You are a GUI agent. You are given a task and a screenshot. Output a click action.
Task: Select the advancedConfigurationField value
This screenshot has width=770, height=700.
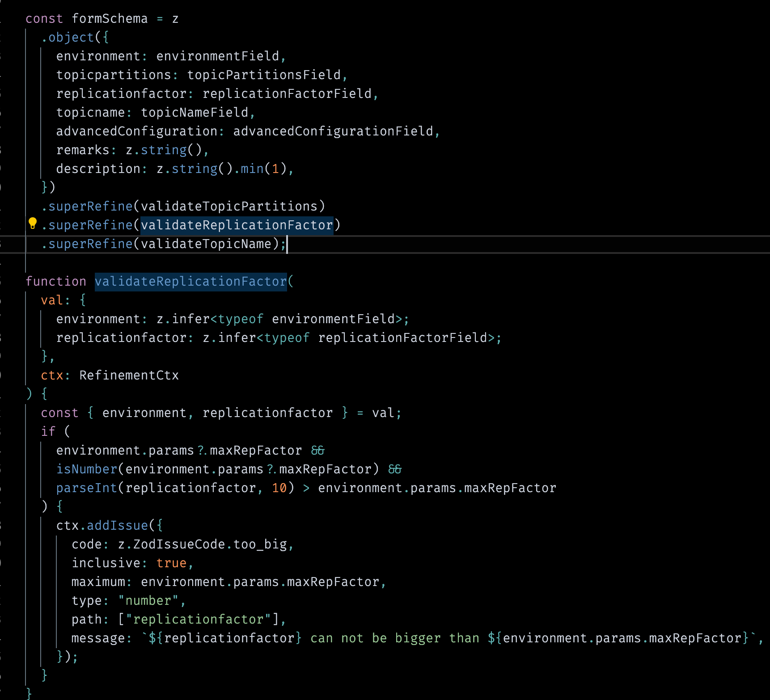click(x=334, y=131)
